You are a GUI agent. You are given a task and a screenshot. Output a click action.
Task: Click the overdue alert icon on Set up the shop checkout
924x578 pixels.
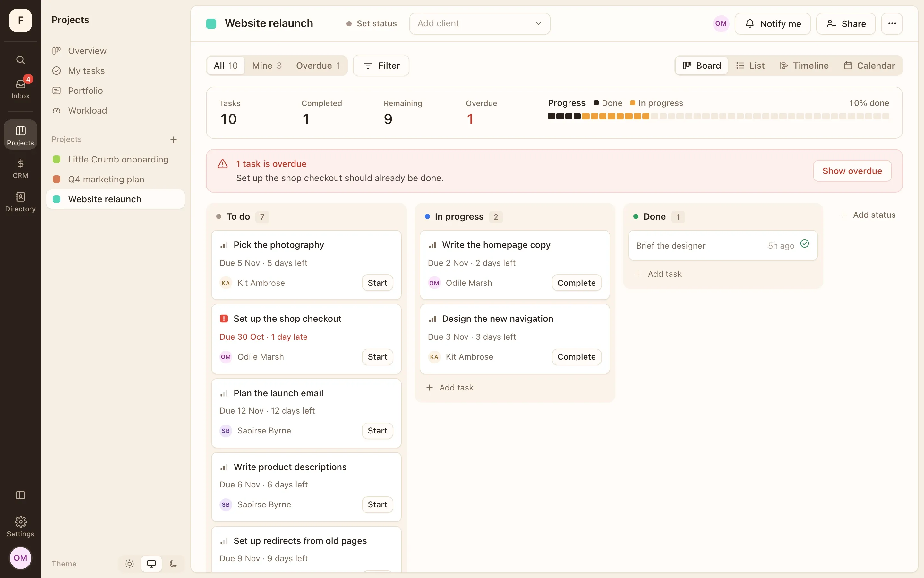coord(224,319)
